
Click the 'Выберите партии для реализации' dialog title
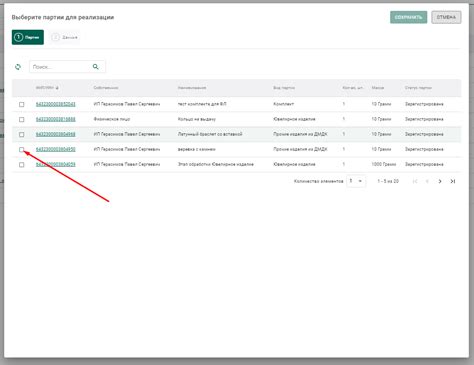pyautogui.click(x=63, y=17)
